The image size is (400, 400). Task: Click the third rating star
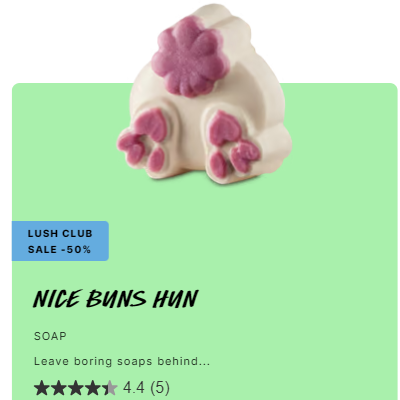(76, 388)
